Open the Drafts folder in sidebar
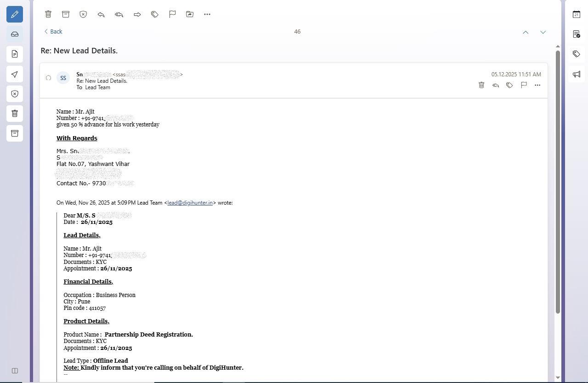 (15, 54)
